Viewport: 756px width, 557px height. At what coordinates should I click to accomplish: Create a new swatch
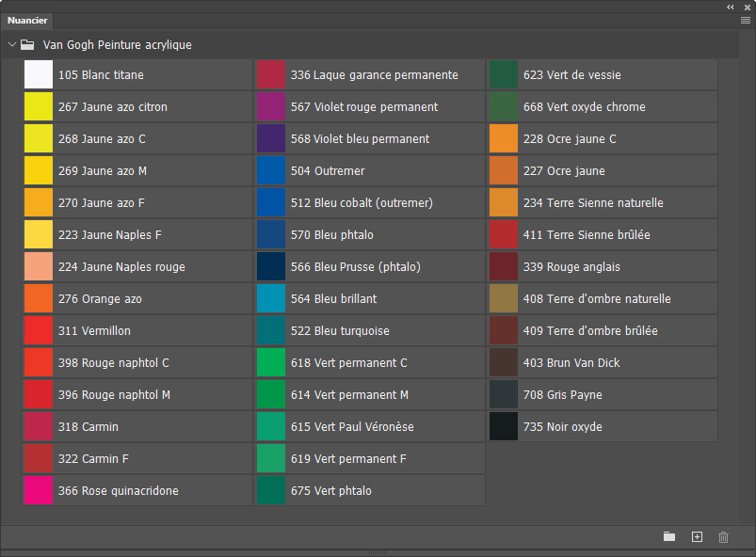(x=697, y=536)
